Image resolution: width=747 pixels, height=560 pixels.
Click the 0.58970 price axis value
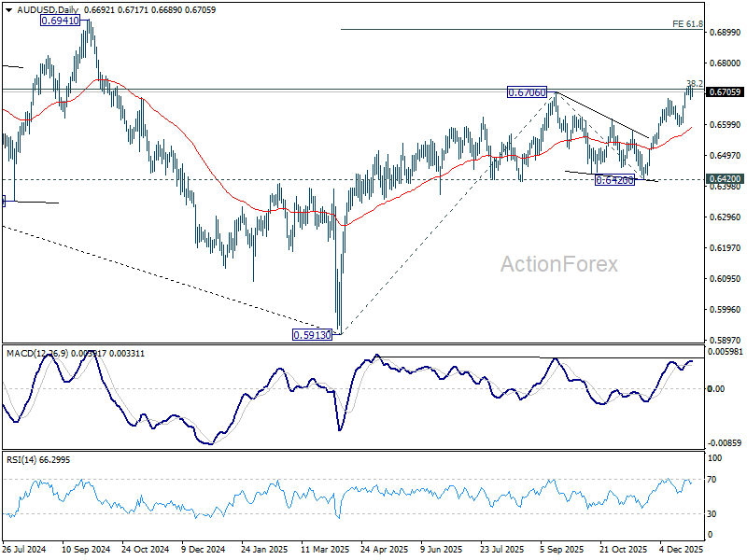tap(726, 341)
